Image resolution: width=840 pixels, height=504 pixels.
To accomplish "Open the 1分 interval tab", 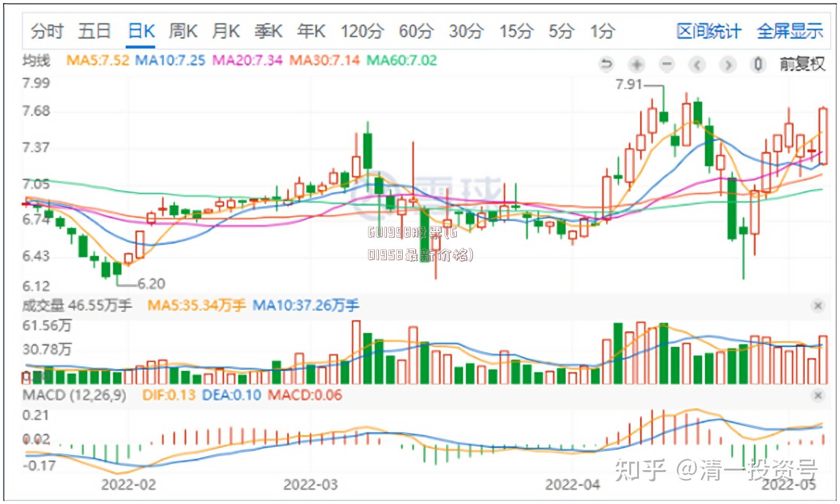I will pos(603,31).
